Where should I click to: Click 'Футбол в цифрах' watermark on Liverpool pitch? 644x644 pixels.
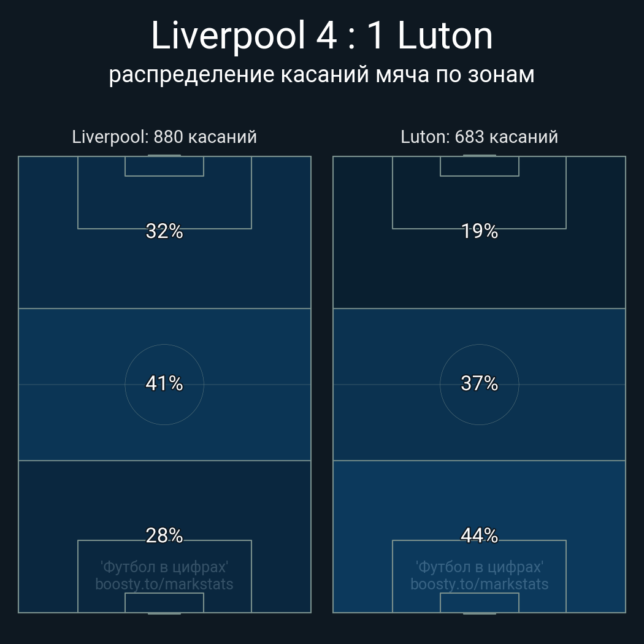164,567
